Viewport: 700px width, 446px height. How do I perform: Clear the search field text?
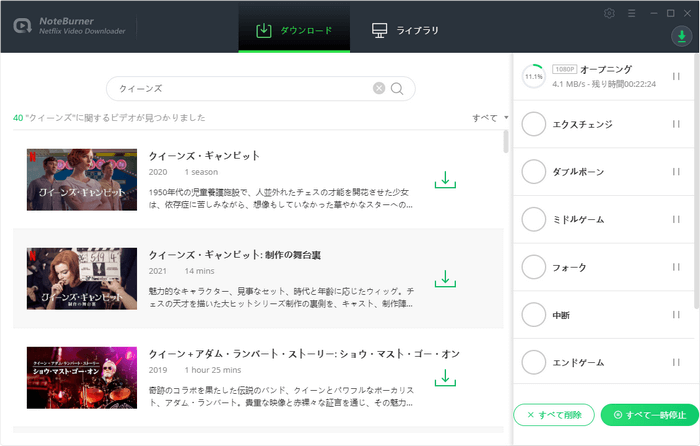[379, 88]
